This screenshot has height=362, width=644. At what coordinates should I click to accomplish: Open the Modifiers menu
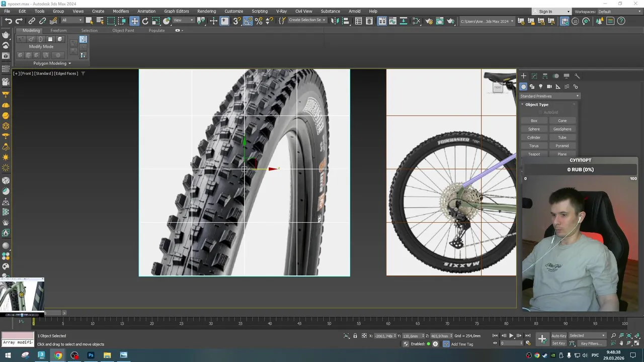pos(121,11)
